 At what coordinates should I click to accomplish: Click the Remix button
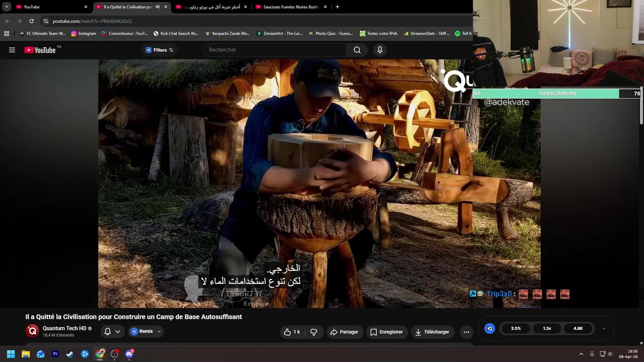click(142, 331)
